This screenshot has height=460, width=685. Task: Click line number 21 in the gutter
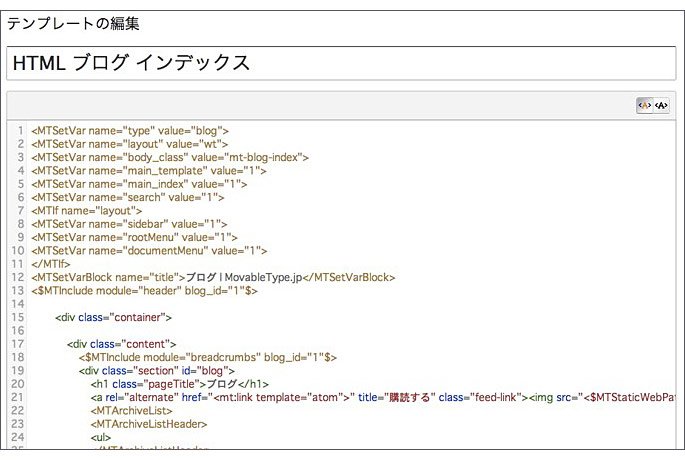(18, 397)
